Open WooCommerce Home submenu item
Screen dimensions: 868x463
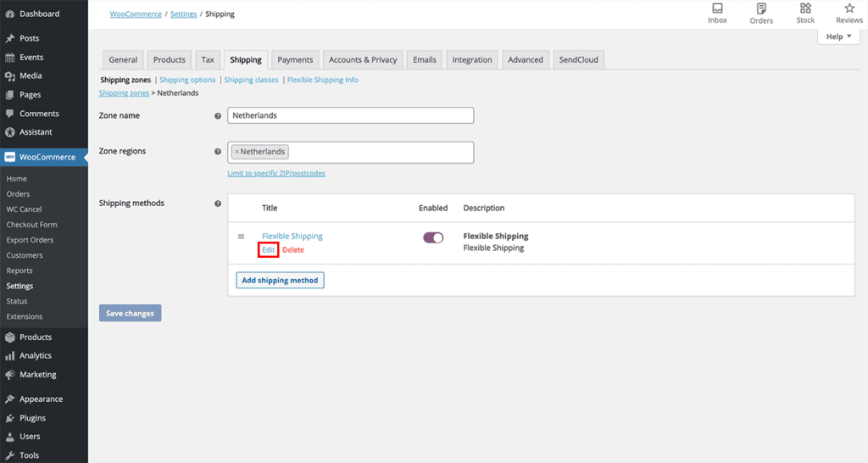[x=17, y=179]
